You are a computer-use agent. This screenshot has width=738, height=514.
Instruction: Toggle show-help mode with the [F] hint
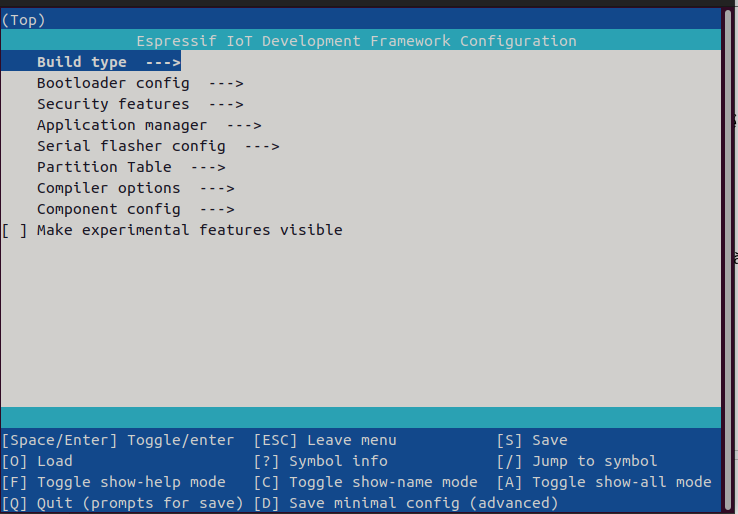(x=114, y=482)
